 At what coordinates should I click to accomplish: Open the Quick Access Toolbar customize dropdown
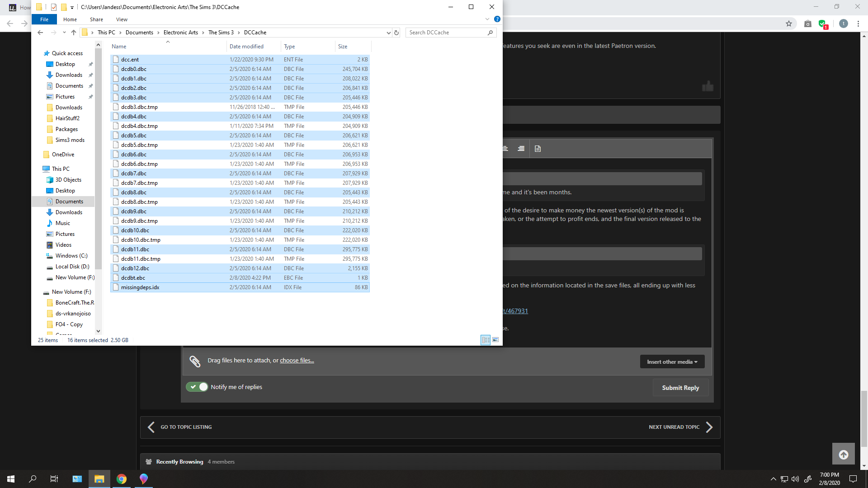click(72, 7)
